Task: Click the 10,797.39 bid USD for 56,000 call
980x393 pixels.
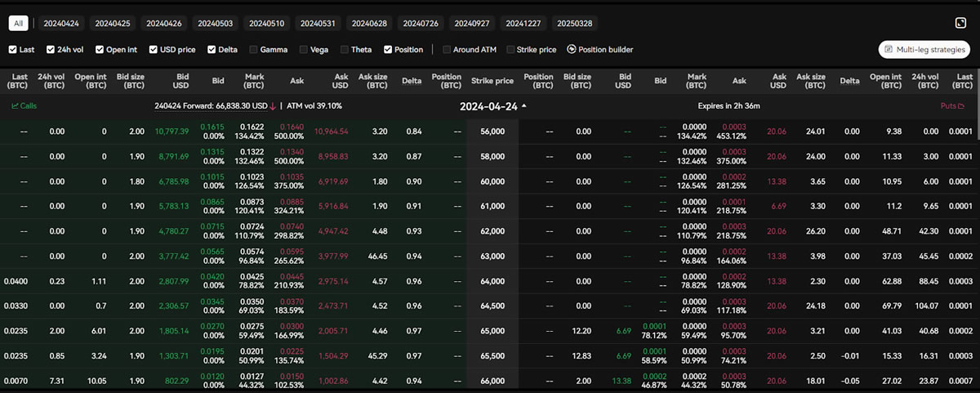Action: pos(171,132)
